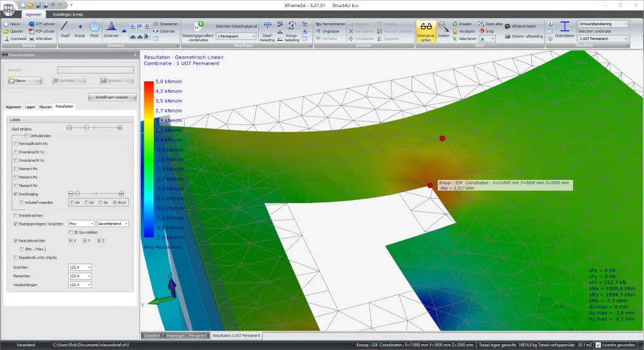Click the Nieuw button in Weergaveopties panel
Image resolution: width=644 pixels, height=350 pixels.
(24, 81)
